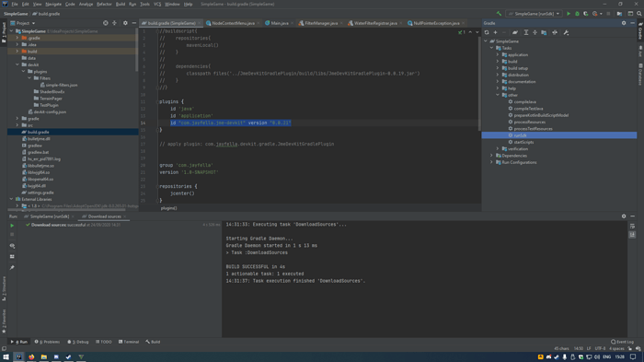Image resolution: width=644 pixels, height=362 pixels.
Task: Open the TODO tool window
Action: tap(103, 342)
